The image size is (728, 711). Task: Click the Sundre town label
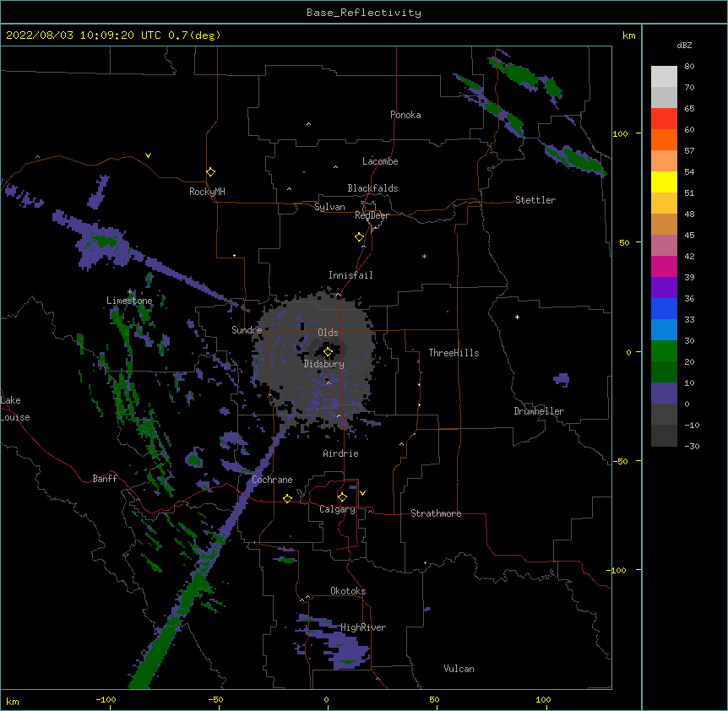pos(247,330)
